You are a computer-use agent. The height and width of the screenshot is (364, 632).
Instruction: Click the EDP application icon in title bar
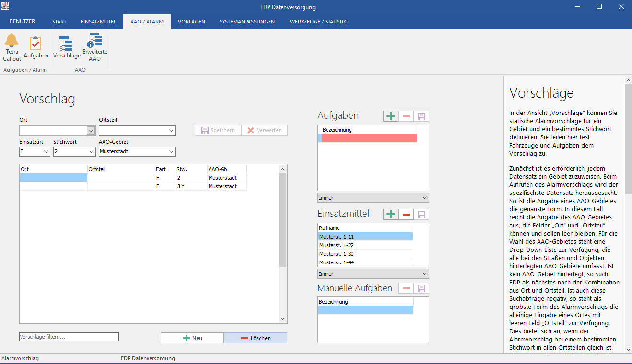coord(5,6)
